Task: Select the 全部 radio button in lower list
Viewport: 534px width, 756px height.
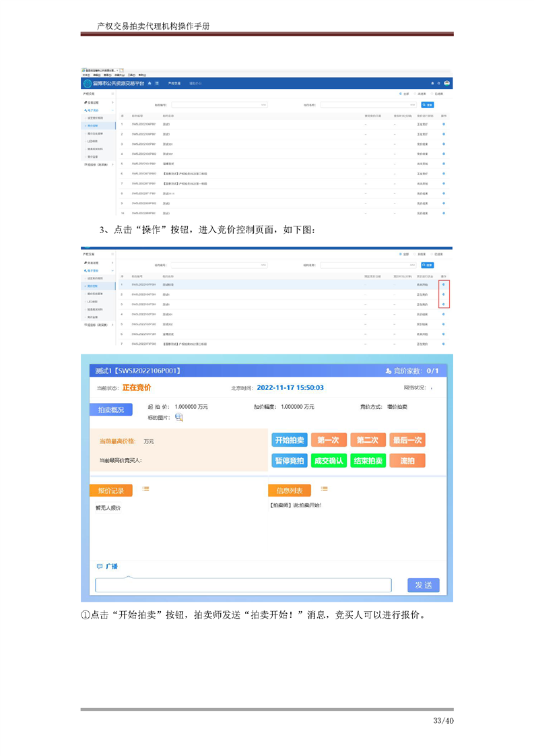Action: pyautogui.click(x=400, y=254)
